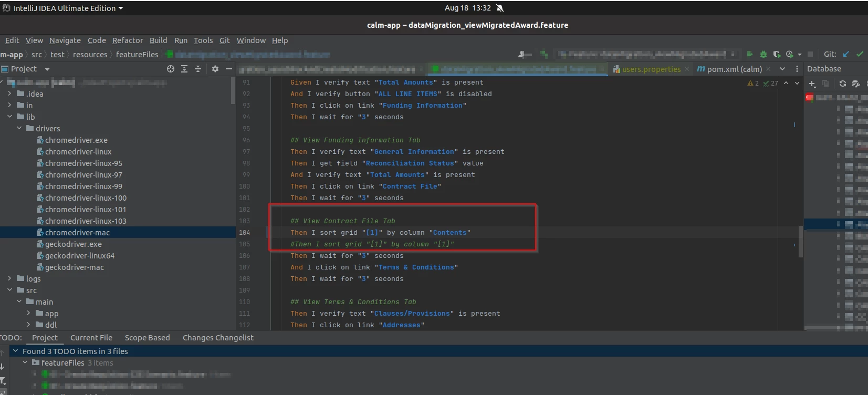Screen dimensions: 868x395
Task: Switch to users.properties tab
Action: tap(651, 69)
